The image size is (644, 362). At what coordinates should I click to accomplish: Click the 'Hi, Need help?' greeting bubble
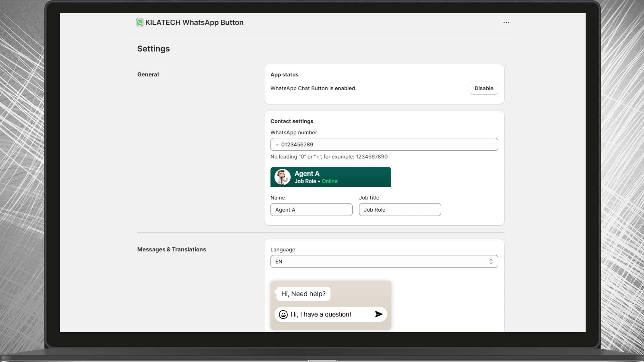pyautogui.click(x=303, y=294)
